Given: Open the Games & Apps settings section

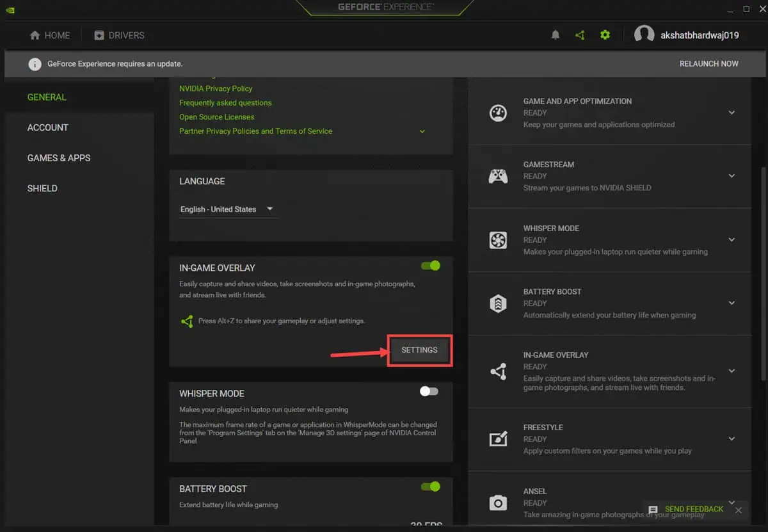Looking at the screenshot, I should (x=59, y=158).
